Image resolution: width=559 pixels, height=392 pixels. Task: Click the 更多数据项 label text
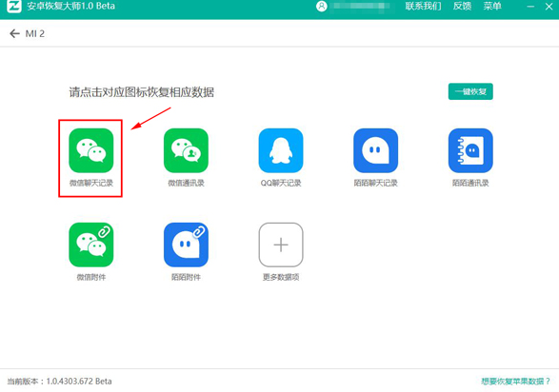pos(281,277)
